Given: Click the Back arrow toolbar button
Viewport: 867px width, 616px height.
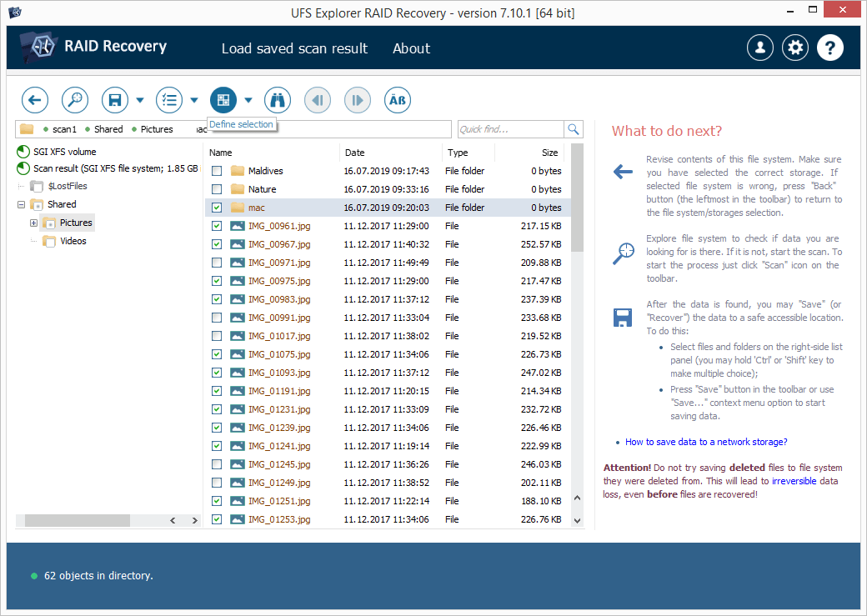Looking at the screenshot, I should point(35,100).
